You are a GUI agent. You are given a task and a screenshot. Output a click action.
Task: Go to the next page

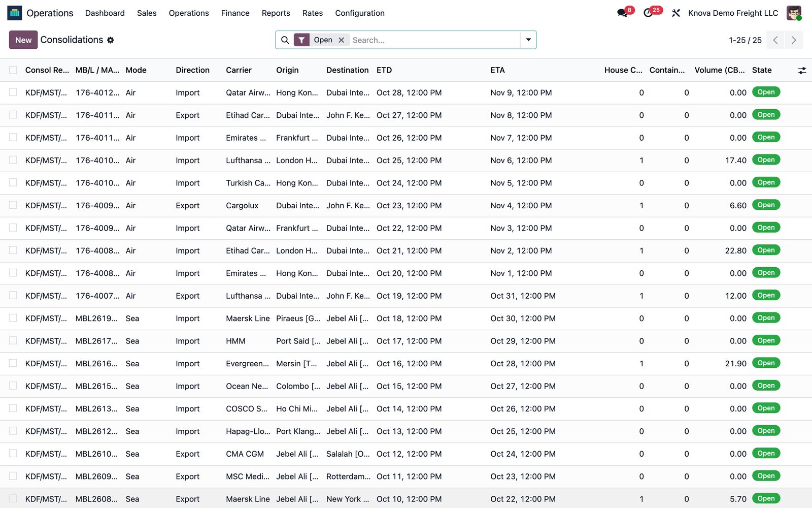coord(794,40)
